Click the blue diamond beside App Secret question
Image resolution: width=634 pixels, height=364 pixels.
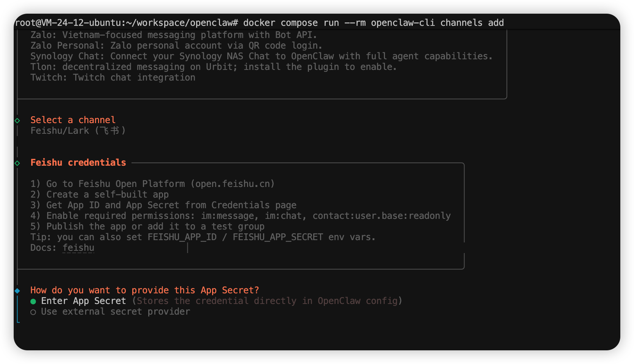pos(17,291)
